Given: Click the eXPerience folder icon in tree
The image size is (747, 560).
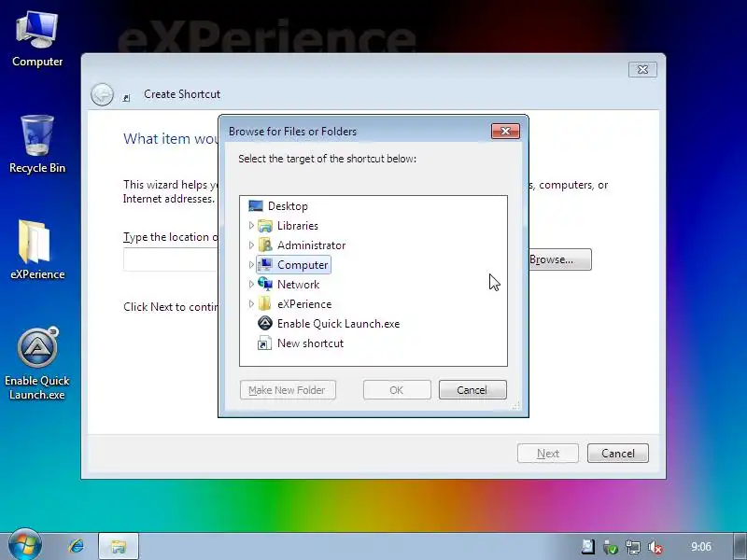Looking at the screenshot, I should (x=265, y=304).
